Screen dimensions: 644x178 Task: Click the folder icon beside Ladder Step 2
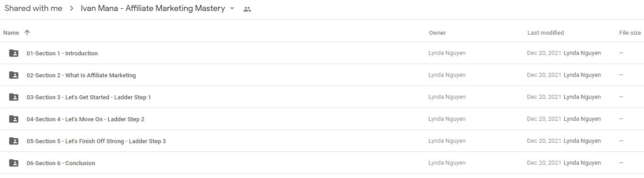tap(14, 119)
